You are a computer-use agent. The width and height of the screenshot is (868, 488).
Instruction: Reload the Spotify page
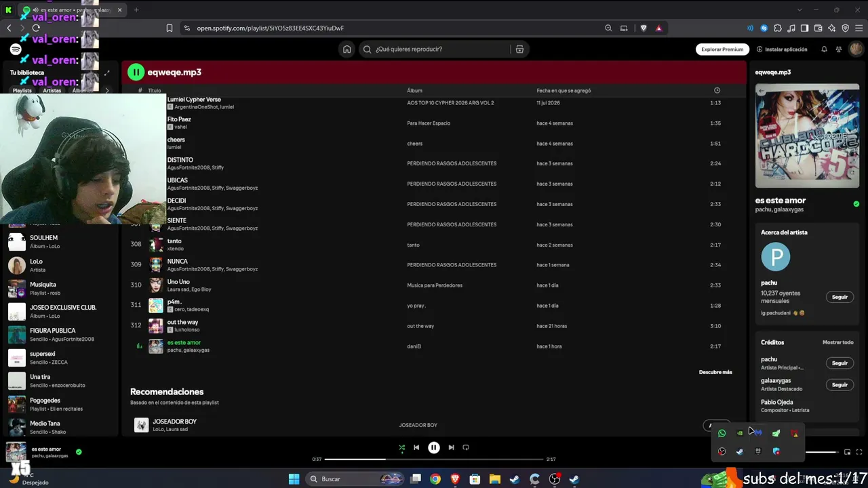click(36, 28)
